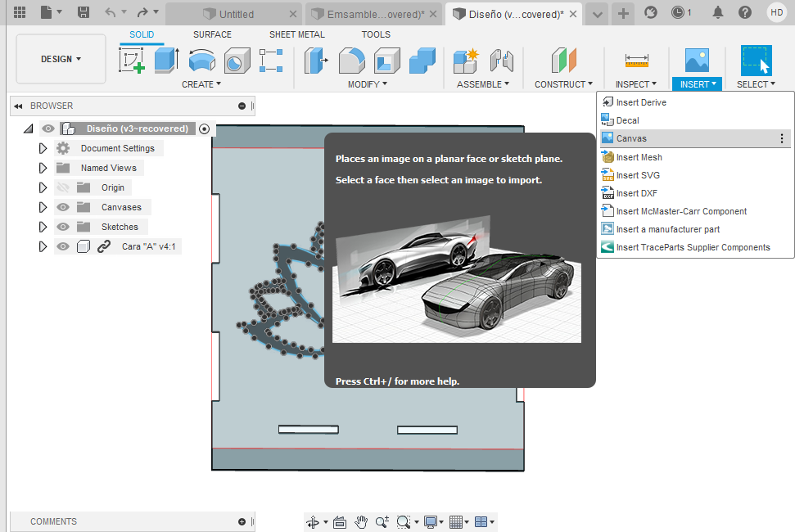Click the Measure icon under Inspect
The image size is (795, 532).
click(x=636, y=61)
